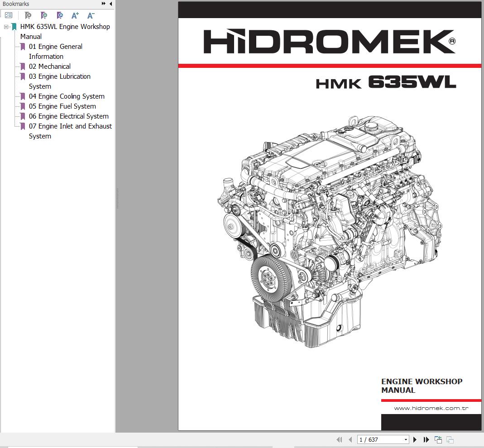
Task: Go to 04 Engine Cooling System
Action: click(x=67, y=96)
